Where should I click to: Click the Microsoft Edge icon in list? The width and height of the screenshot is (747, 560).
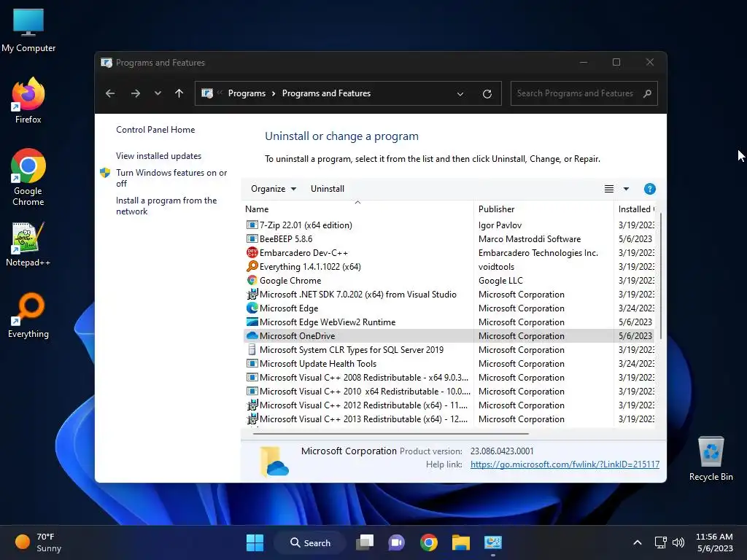point(252,308)
